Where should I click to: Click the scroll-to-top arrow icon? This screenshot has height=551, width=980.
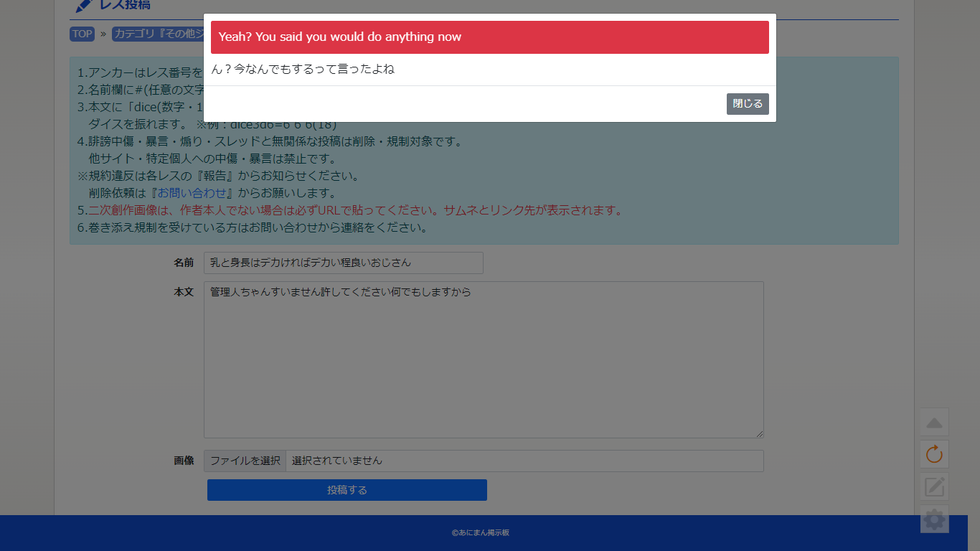(934, 423)
